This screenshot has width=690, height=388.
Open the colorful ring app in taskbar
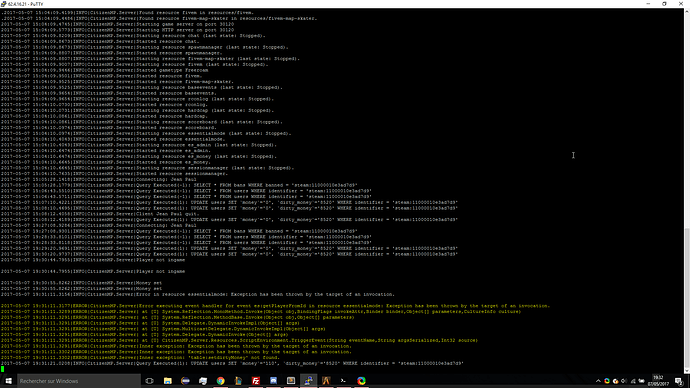click(361, 381)
